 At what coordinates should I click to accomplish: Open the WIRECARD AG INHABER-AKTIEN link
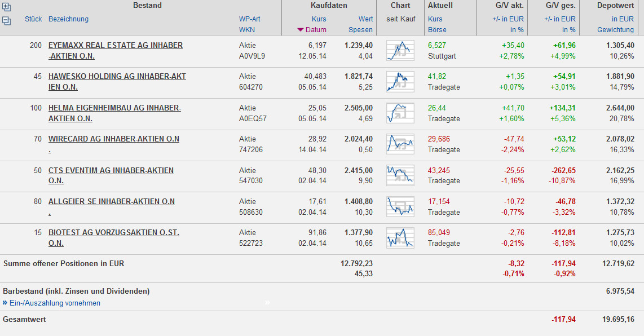[113, 139]
